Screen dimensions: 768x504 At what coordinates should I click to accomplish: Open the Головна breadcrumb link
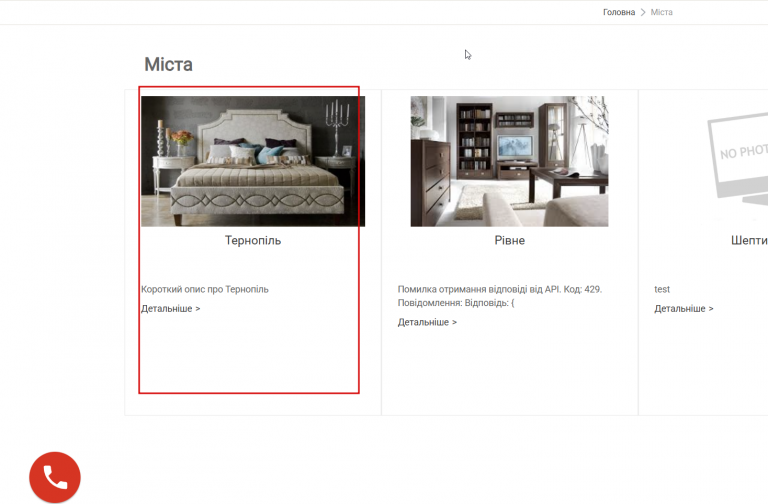tap(619, 12)
